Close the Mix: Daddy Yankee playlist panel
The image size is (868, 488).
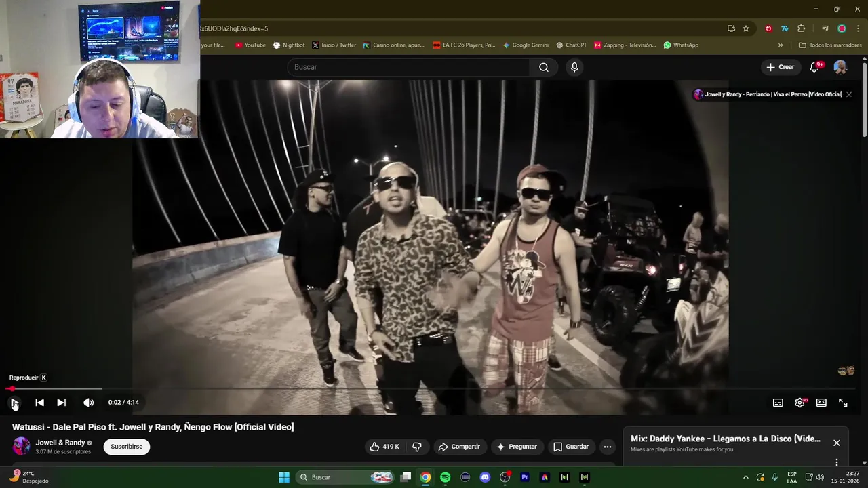837,443
